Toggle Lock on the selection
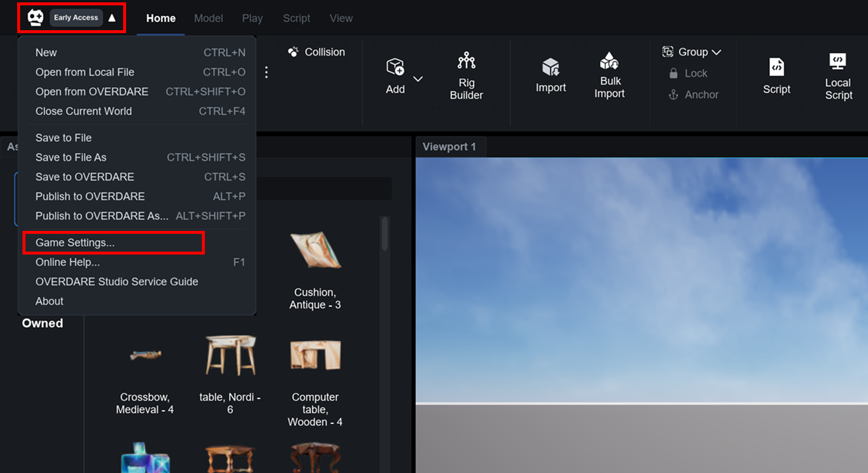Screen dimensions: 868x473 (x=688, y=73)
